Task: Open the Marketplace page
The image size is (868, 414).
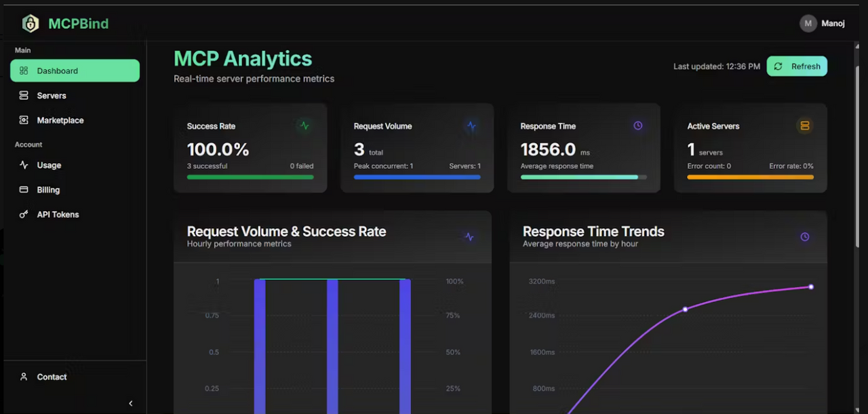Action: [75, 120]
